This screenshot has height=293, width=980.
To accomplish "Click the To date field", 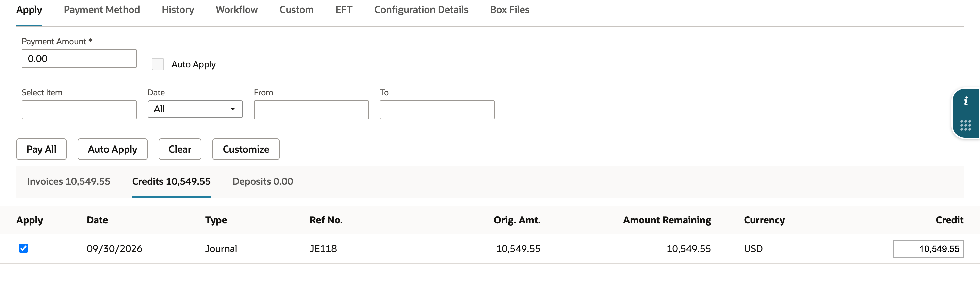I will pos(437,110).
